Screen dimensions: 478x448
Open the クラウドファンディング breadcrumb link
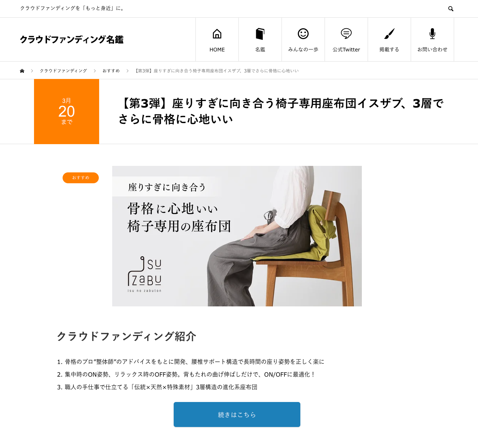pyautogui.click(x=63, y=71)
